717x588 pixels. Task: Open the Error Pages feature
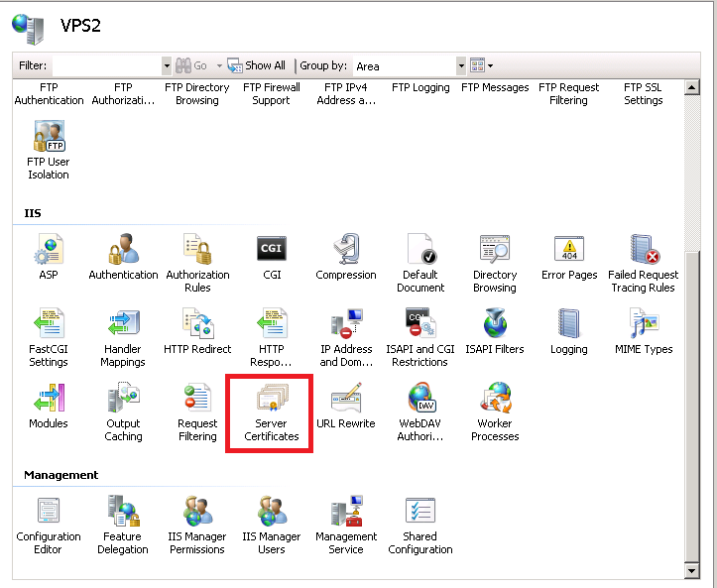[x=569, y=256]
